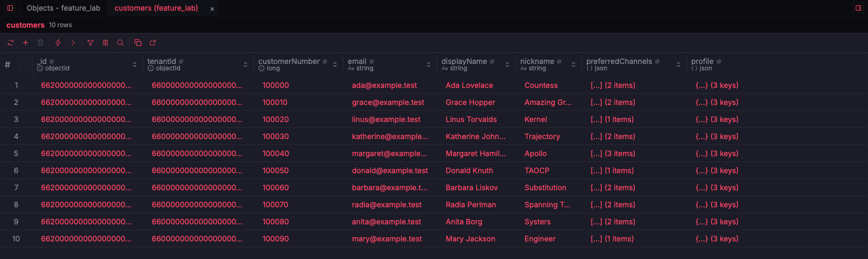Toggle the right sidebar panel icon
The height and width of the screenshot is (259, 868).
pos(858,8)
